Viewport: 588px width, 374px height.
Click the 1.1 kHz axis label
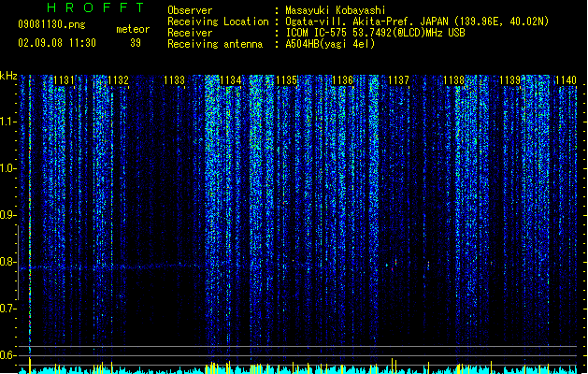click(x=7, y=122)
